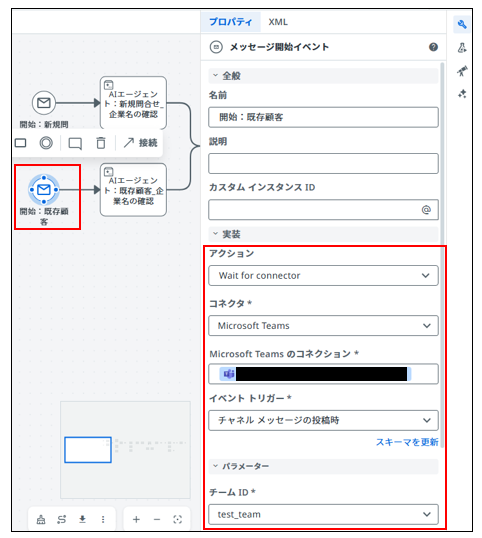Click the telescope icon in right sidebar
This screenshot has height=538, width=482.
pyautogui.click(x=462, y=71)
